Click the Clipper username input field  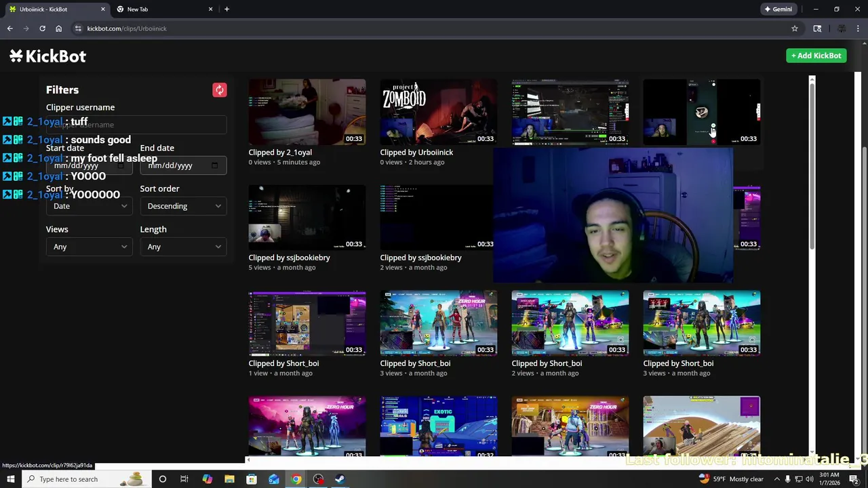136,125
